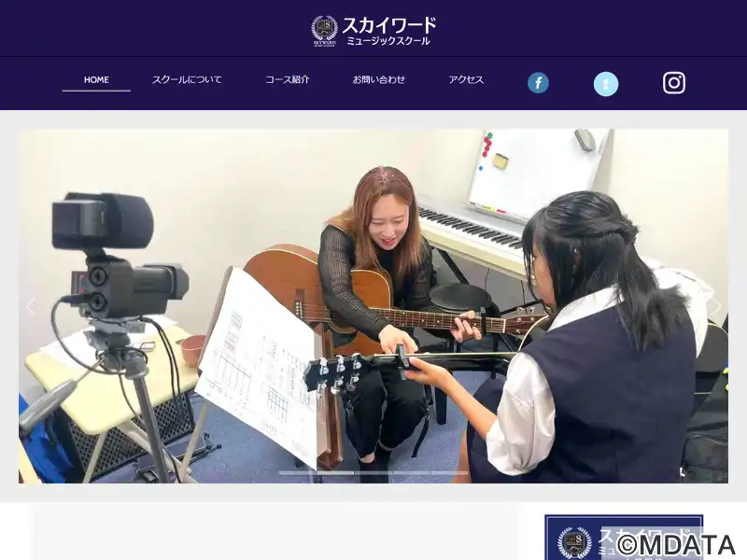
Task: Open スクールについて menu page
Action: point(187,80)
